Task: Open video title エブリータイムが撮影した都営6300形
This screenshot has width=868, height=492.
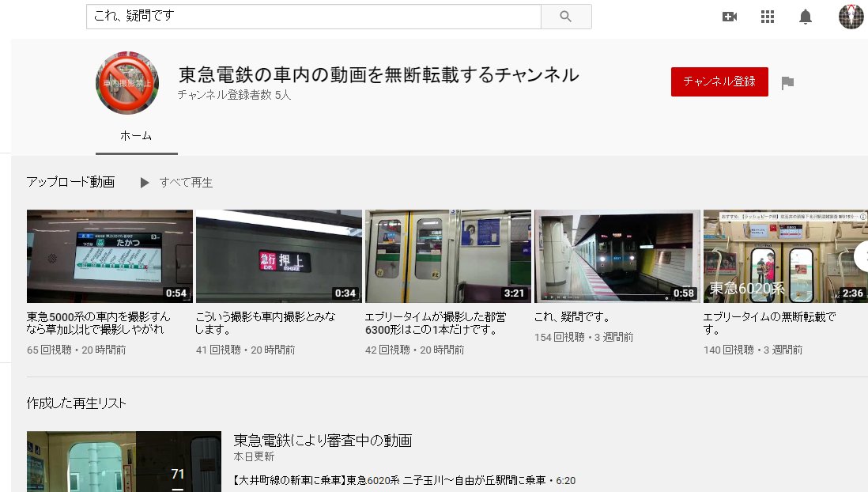Action: coord(436,323)
